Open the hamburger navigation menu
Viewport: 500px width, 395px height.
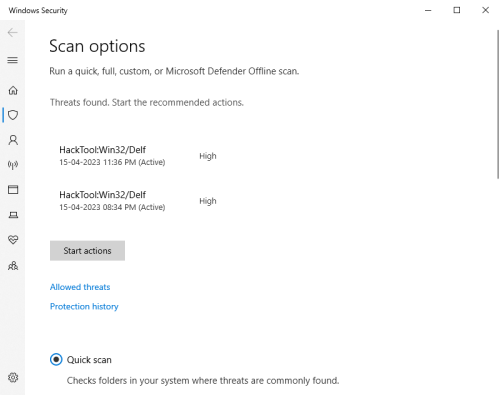13,60
